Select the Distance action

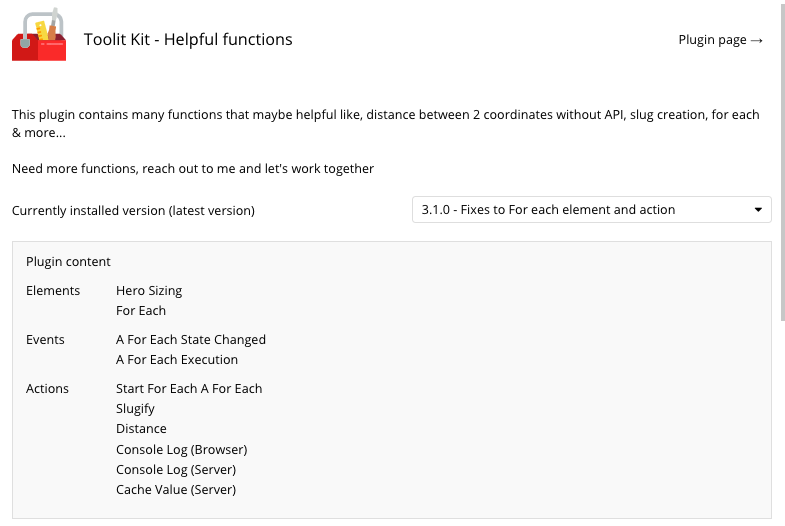[141, 429]
